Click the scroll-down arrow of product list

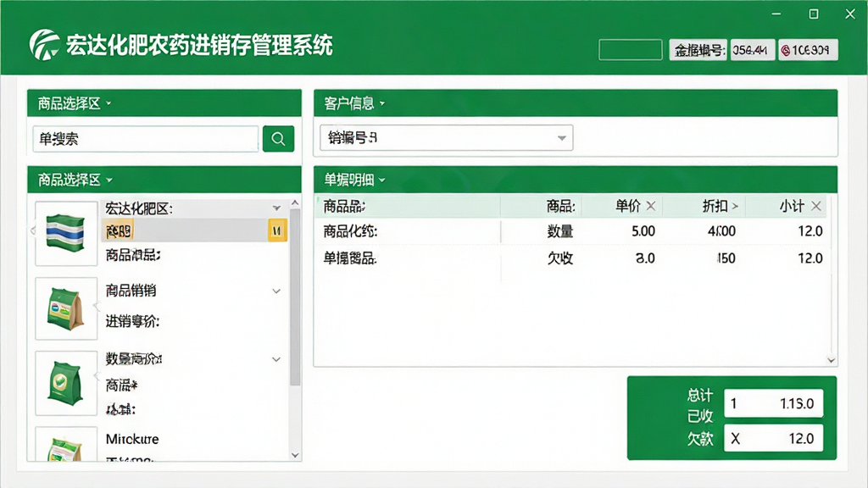pyautogui.click(x=295, y=455)
